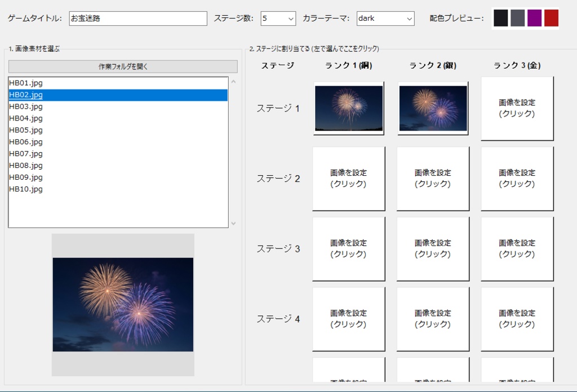The image size is (577, 392).
Task: Select HB02.jpg in the file list
Action: coord(118,95)
